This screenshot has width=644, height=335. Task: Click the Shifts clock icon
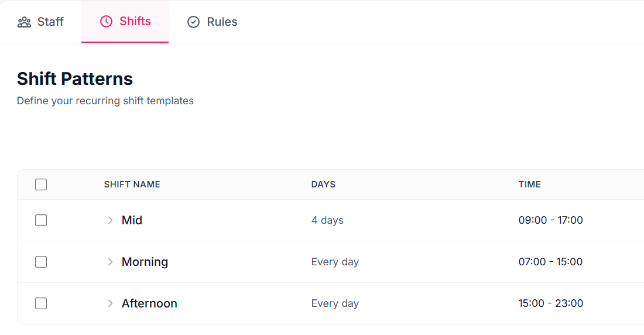pos(106,22)
